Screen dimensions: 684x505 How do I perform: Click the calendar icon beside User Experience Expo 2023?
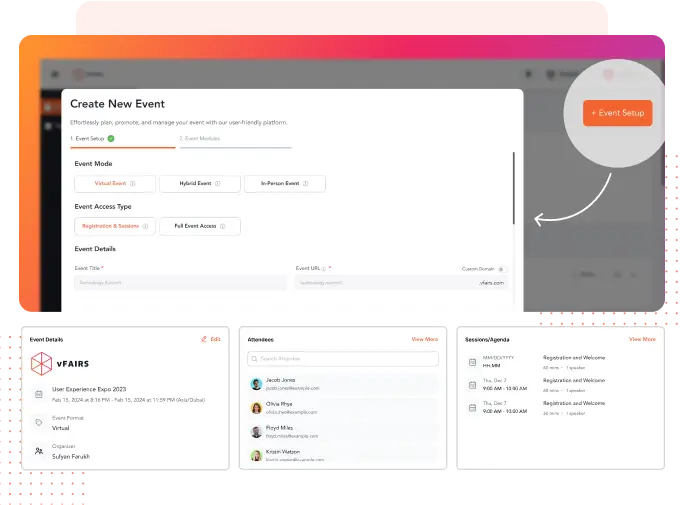[39, 394]
